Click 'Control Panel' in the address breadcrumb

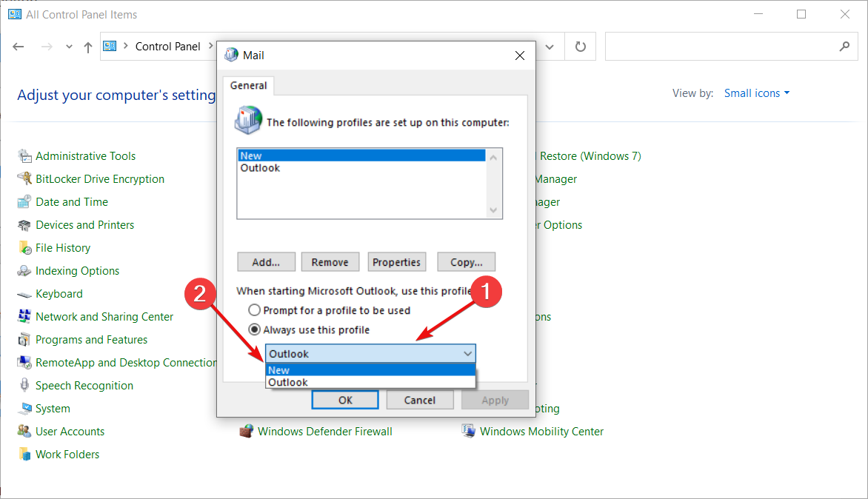(167, 47)
